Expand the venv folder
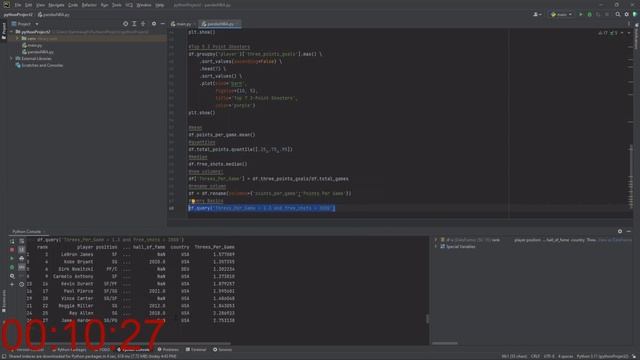Image resolution: width=640 pixels, height=360 pixels. 18,38
